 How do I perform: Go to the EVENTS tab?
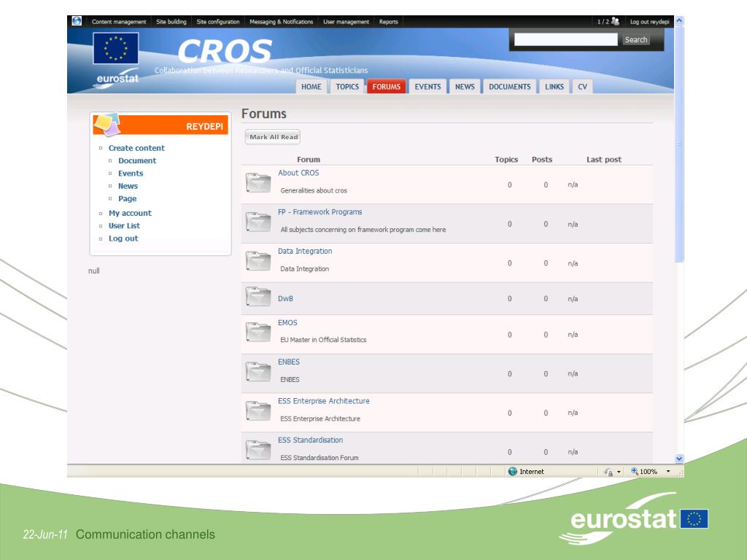pos(427,87)
